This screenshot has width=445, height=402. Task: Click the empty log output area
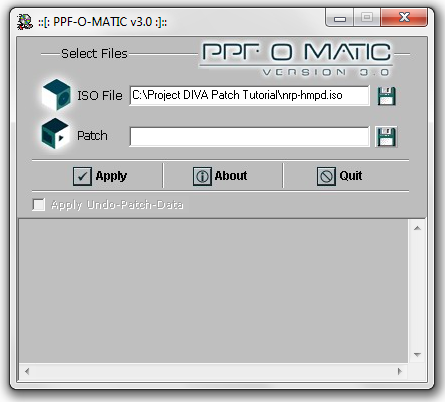pyautogui.click(x=213, y=291)
